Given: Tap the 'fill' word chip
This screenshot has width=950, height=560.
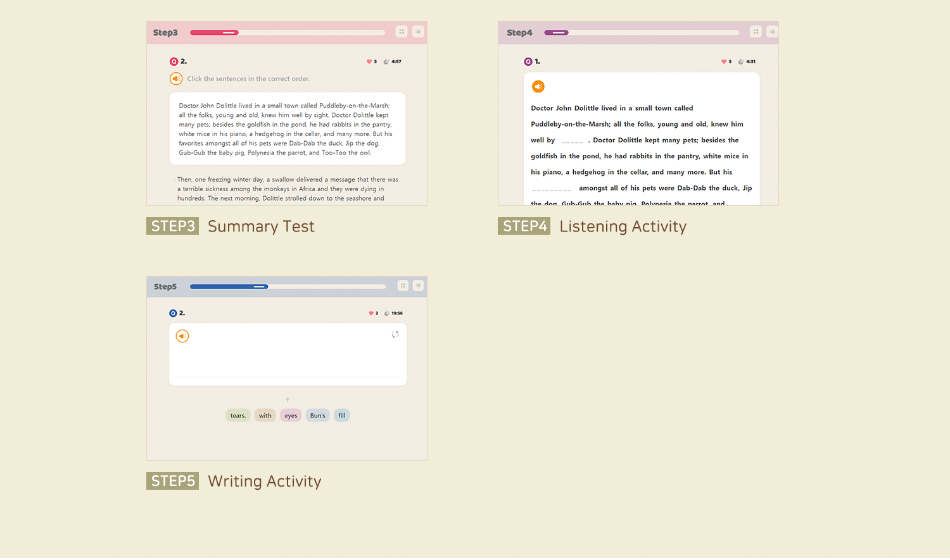Looking at the screenshot, I should (x=342, y=416).
